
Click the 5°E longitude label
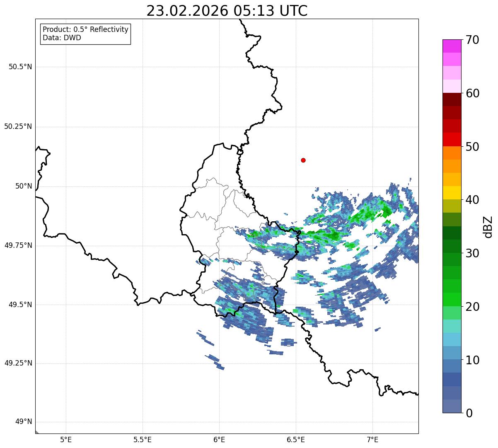coord(66,439)
